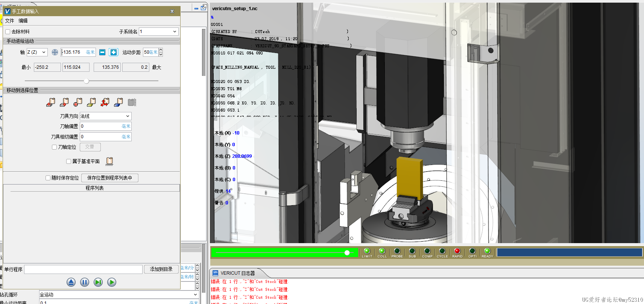Screen dimensions: 644x304
Task: Enable the 去除材料 checkbox
Action: [8, 32]
